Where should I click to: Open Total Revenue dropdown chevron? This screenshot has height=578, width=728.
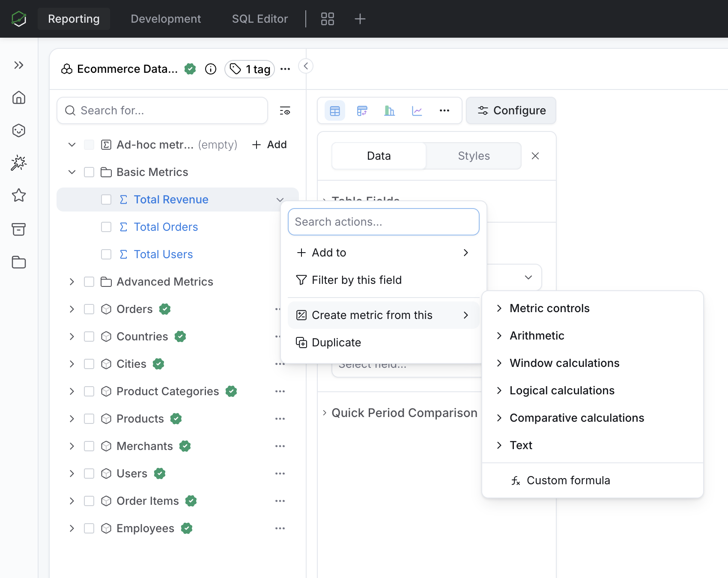click(280, 200)
